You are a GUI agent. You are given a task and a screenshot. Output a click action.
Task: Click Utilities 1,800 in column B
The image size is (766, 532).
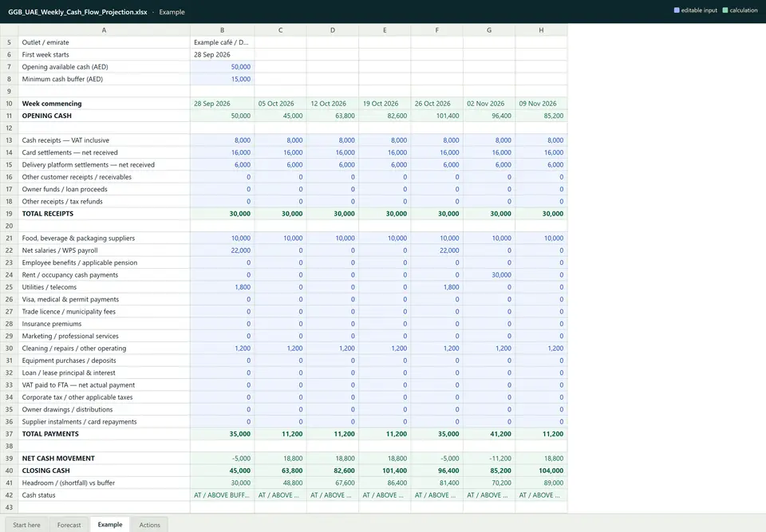point(223,287)
